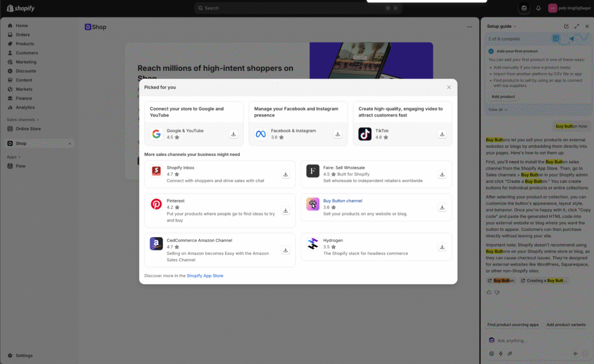
Task: Open the notifications bell
Action: 538,8
